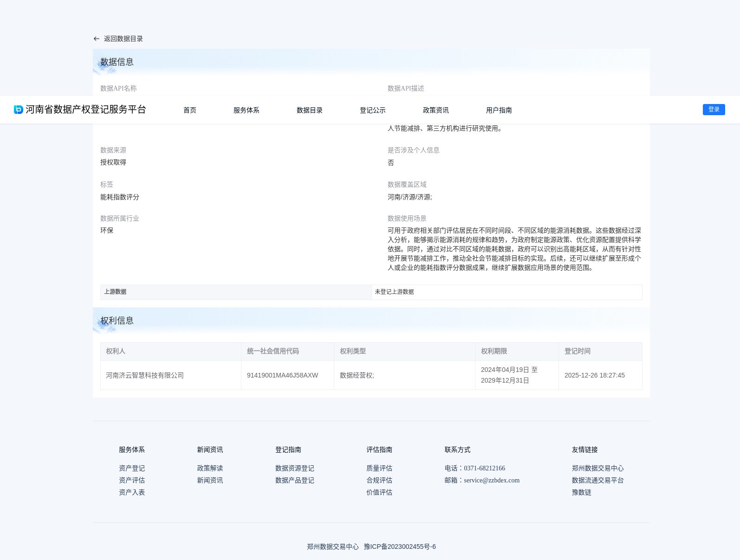Click 权利人 column header
This screenshot has width=740, height=560.
point(171,351)
